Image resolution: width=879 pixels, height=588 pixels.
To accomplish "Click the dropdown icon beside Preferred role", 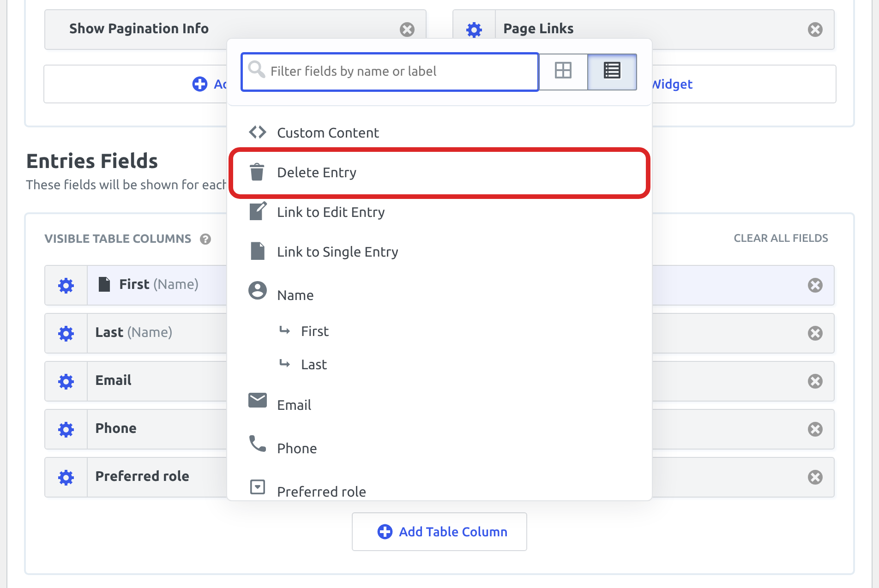I will tap(258, 487).
